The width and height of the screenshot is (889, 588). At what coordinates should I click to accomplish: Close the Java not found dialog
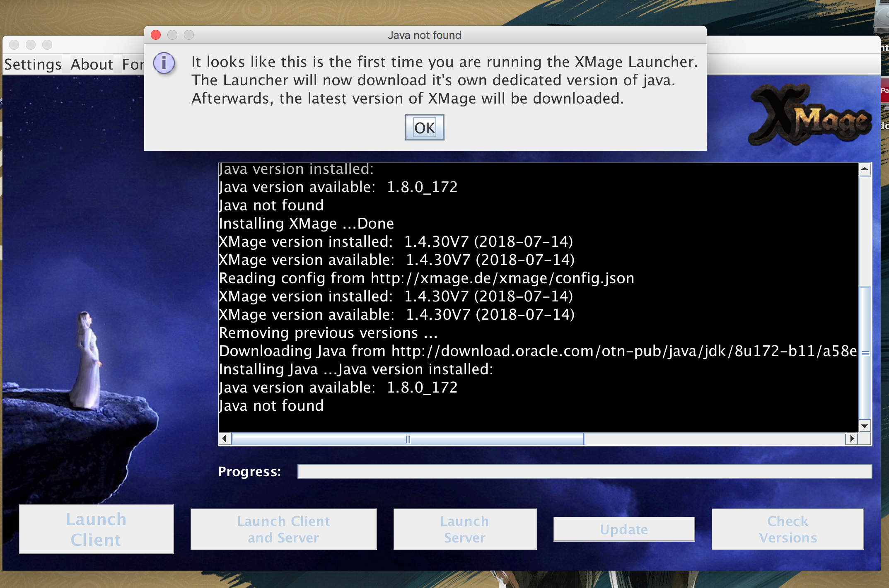point(156,35)
